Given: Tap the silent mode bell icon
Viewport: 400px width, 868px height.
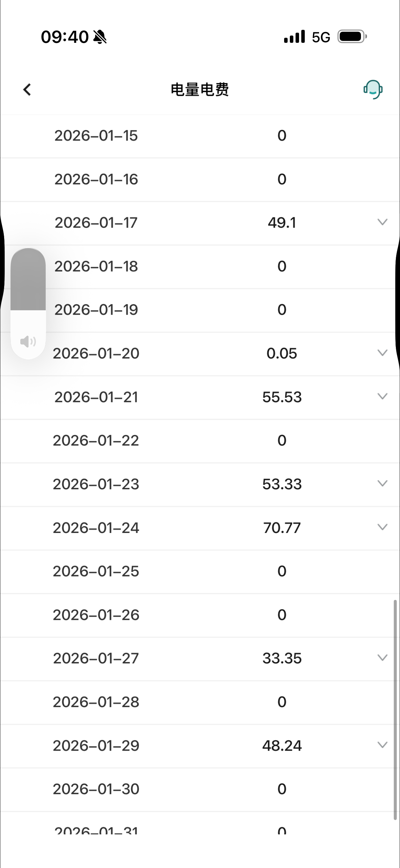Looking at the screenshot, I should click(100, 37).
